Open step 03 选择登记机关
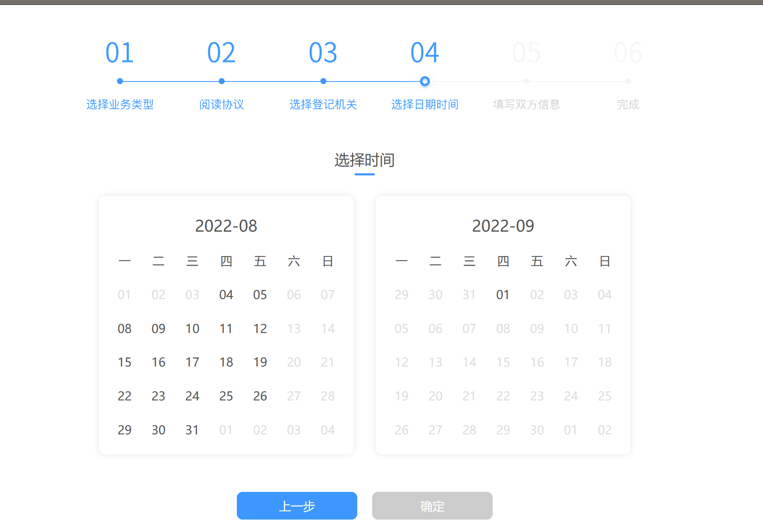763x532 pixels. [323, 104]
